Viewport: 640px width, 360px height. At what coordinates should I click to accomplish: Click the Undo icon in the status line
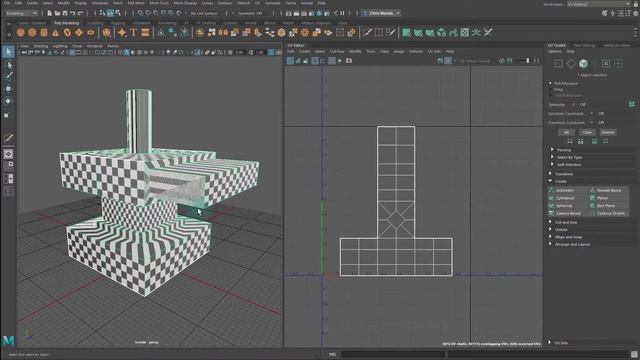pyautogui.click(x=73, y=13)
